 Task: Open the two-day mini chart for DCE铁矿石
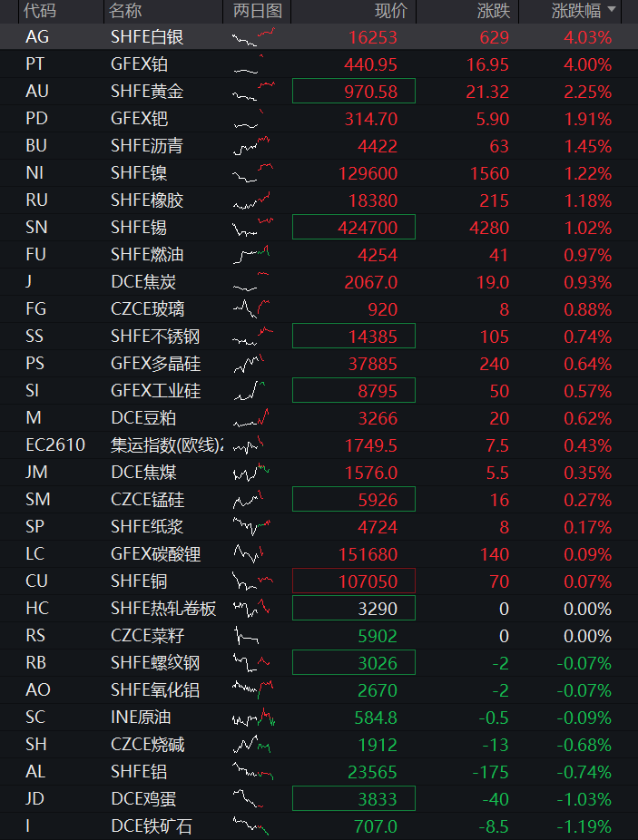[x=250, y=826]
